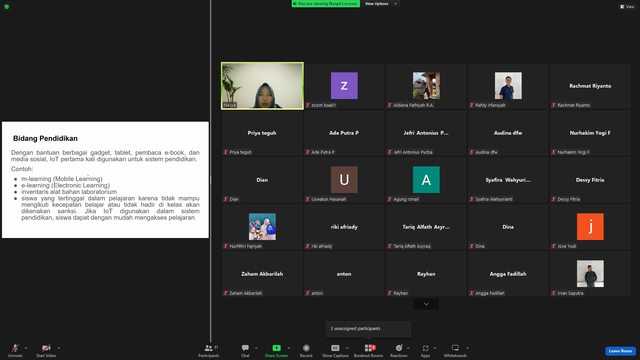This screenshot has height=360, width=640.
Task: Expand Share Screen options arrow
Action: [289, 348]
